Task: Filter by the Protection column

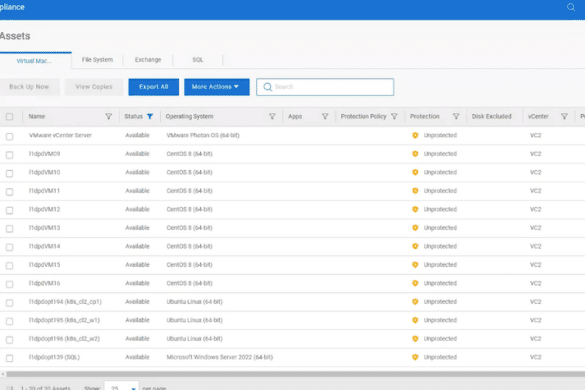Action: (x=456, y=116)
